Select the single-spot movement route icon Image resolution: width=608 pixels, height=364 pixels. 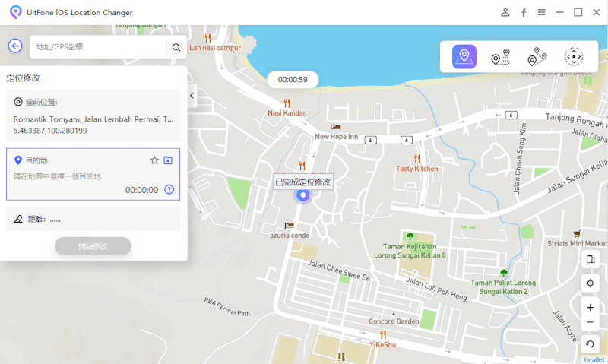[500, 57]
